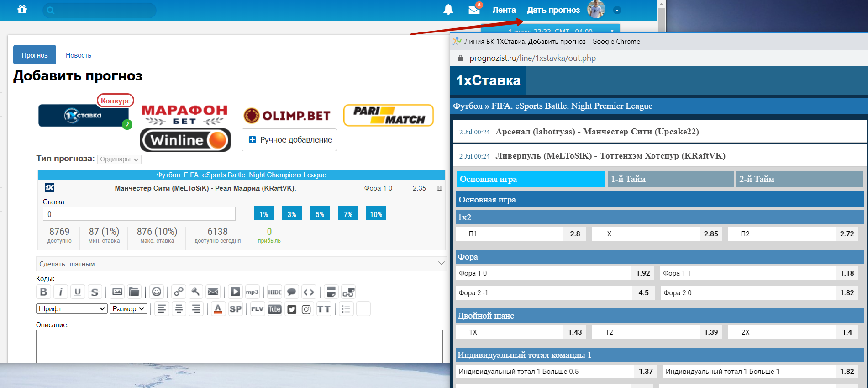Insert Instagram embed tag
This screenshot has width=868, height=388.
pos(306,309)
